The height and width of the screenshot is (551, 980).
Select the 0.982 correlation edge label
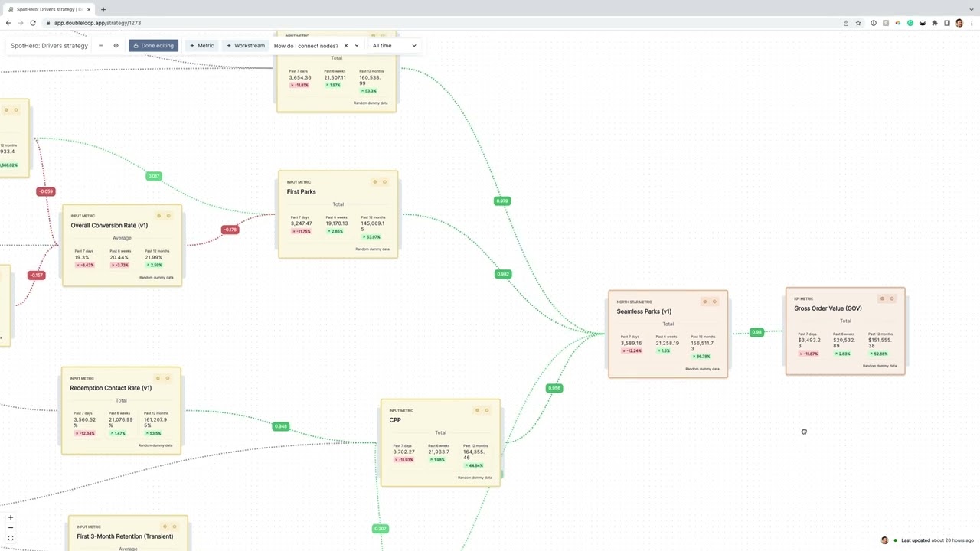(x=503, y=274)
